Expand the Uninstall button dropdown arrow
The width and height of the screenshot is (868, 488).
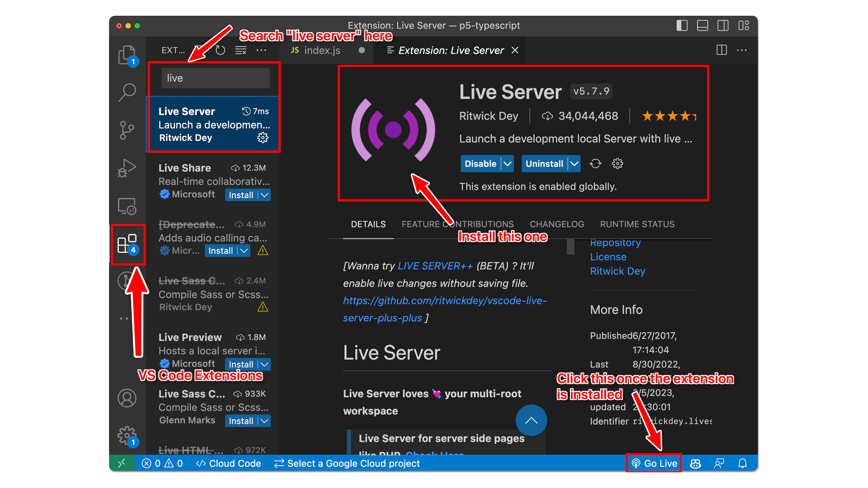point(574,164)
